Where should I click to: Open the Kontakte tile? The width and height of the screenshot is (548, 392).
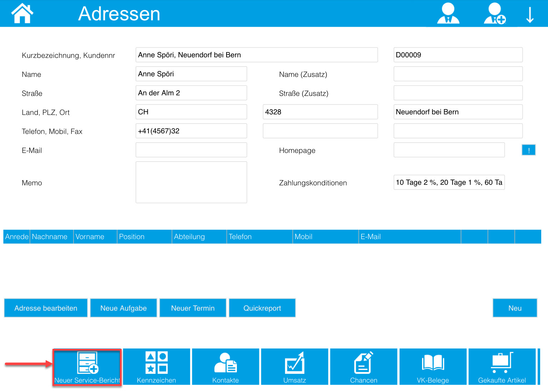click(x=225, y=367)
